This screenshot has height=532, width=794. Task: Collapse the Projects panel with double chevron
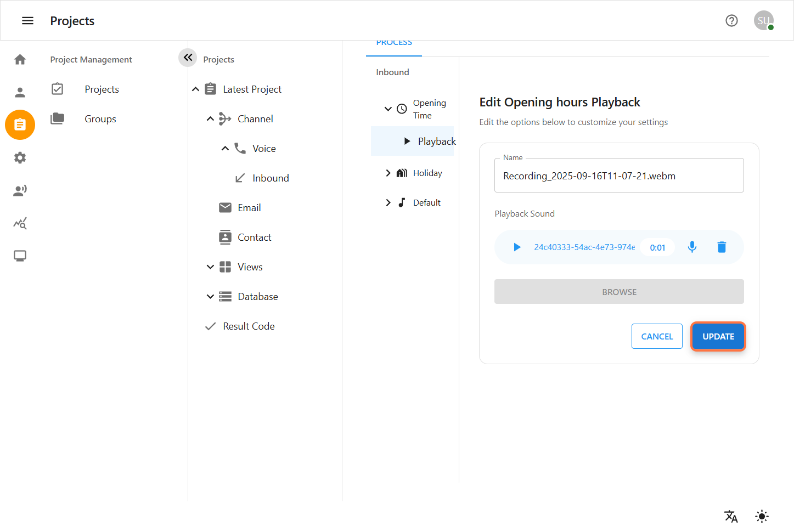point(188,58)
